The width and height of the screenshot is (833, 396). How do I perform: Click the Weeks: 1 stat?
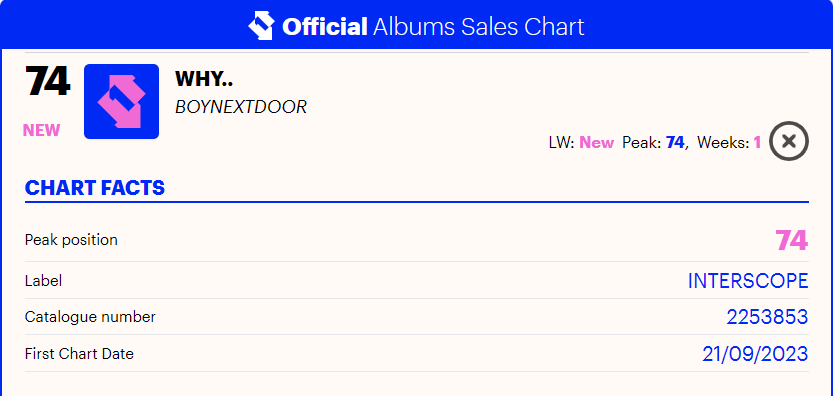pyautogui.click(x=729, y=142)
